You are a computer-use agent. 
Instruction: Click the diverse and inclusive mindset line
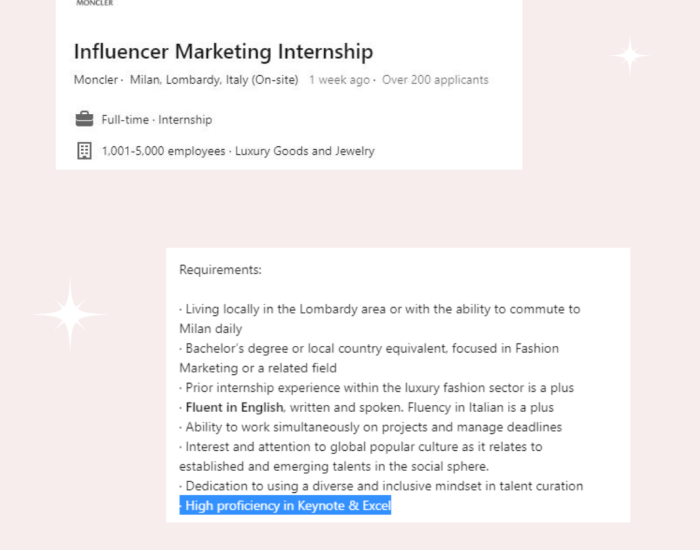(381, 486)
